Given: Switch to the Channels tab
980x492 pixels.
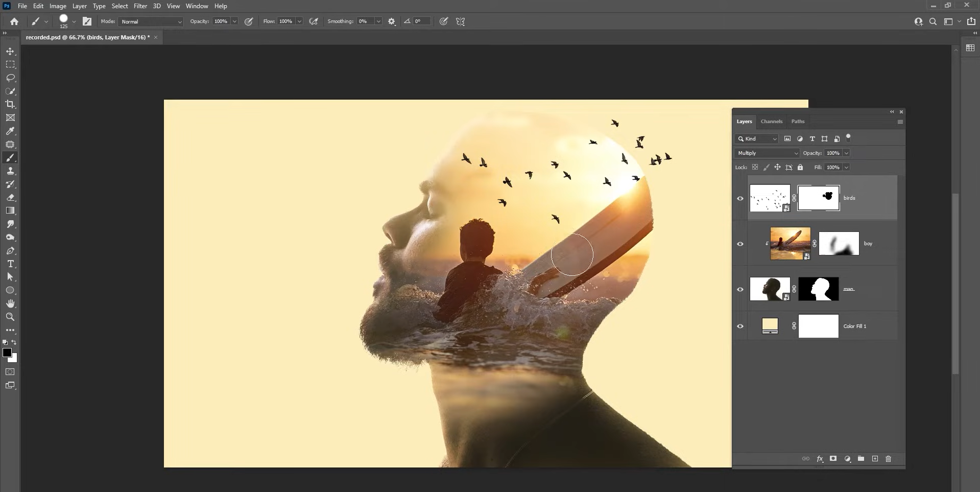Looking at the screenshot, I should pyautogui.click(x=771, y=121).
